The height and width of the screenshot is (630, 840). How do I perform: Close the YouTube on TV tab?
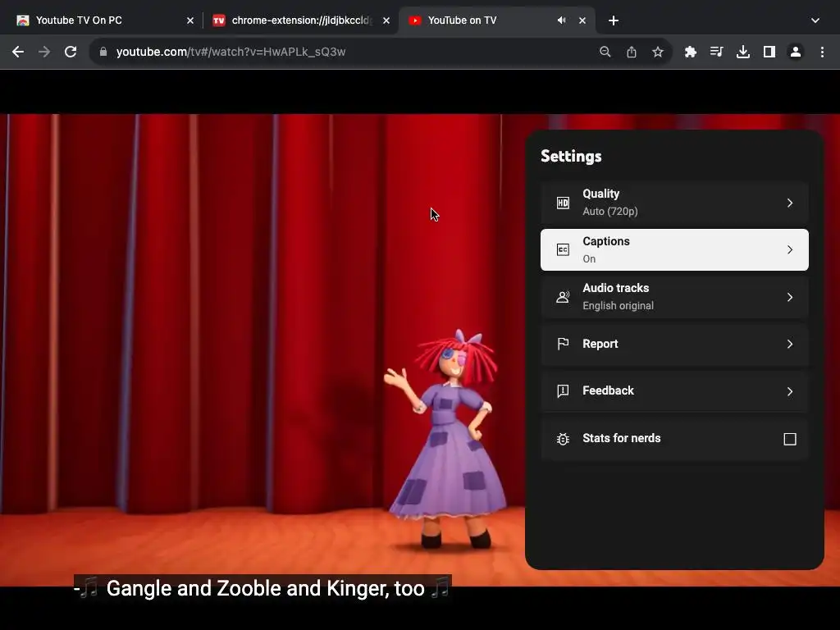pyautogui.click(x=582, y=21)
